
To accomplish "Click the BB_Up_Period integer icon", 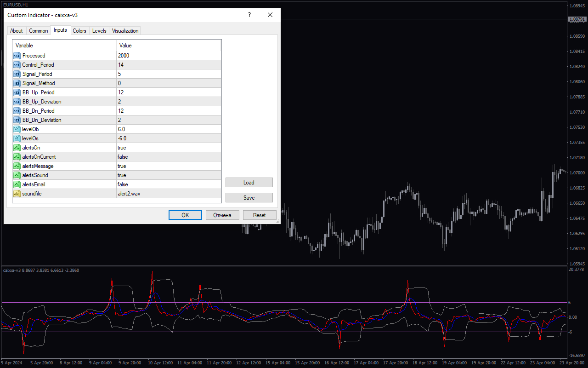I will (x=17, y=92).
